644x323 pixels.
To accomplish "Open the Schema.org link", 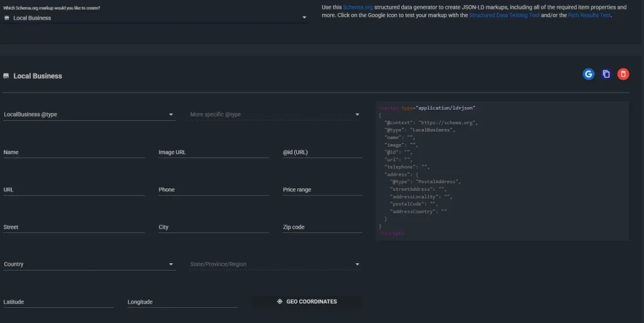I will point(358,8).
